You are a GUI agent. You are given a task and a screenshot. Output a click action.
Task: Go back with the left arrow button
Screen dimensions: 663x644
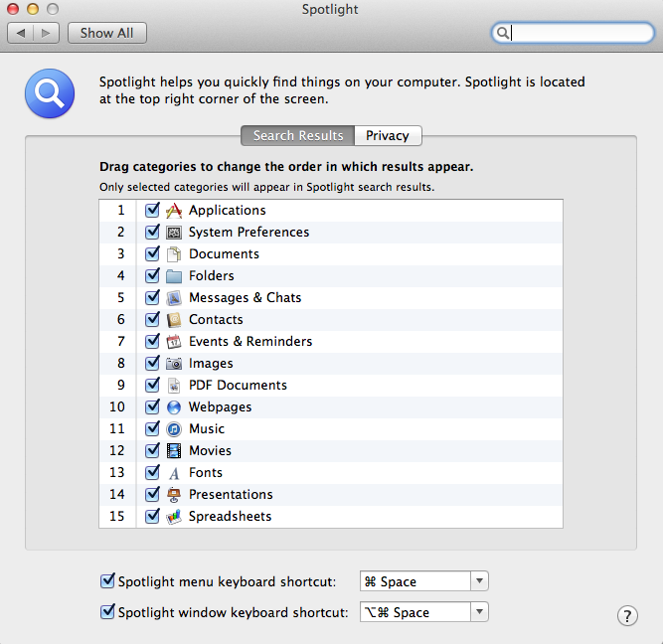pyautogui.click(x=20, y=33)
